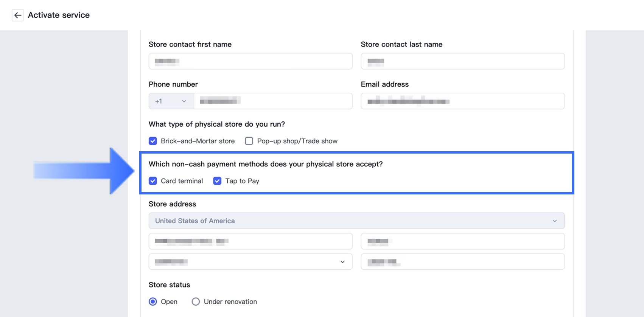Viewport: 644px width, 317px height.
Task: Click the field right of state dropdown
Action: [x=462, y=262]
